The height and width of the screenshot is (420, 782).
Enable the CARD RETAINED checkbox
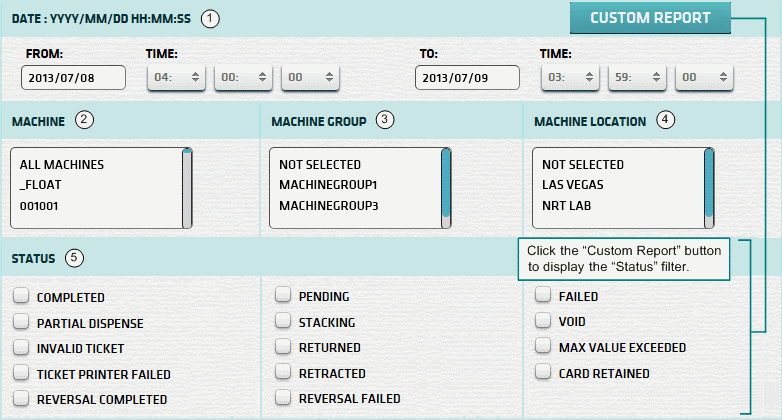(542, 373)
